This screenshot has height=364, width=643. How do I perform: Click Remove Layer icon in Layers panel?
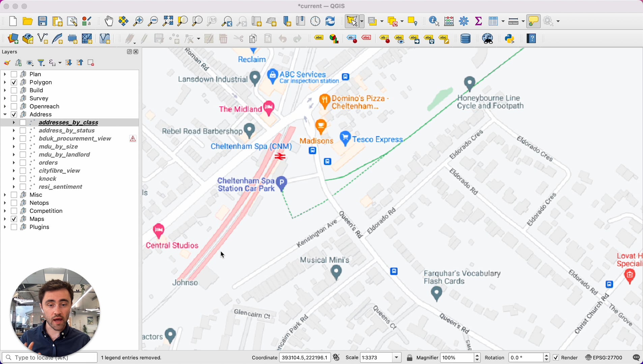pos(91,63)
